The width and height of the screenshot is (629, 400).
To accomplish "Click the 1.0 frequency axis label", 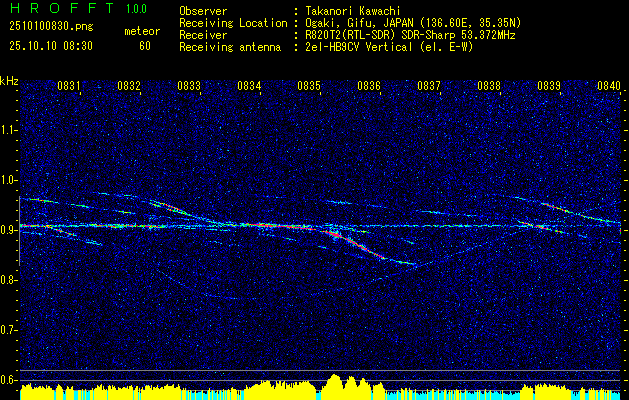I will point(8,180).
